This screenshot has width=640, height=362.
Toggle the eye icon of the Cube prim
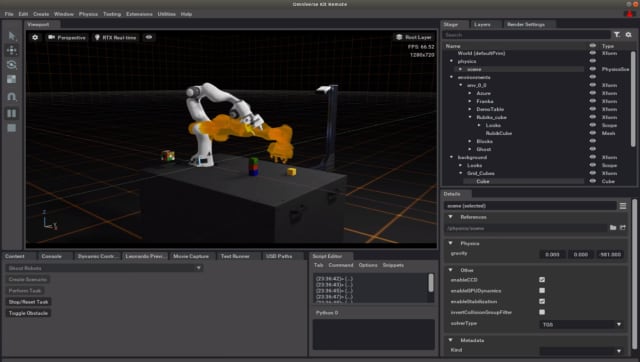coord(593,181)
